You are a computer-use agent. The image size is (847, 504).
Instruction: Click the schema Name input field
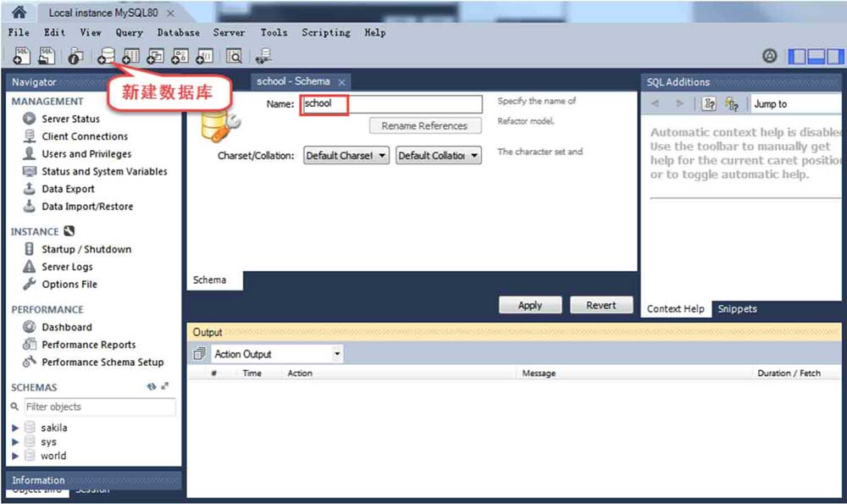point(391,103)
